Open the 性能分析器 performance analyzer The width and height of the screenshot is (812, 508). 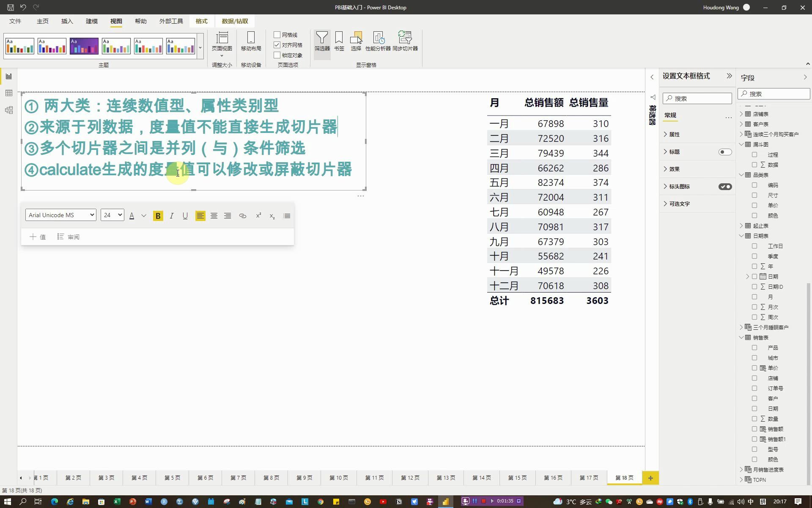click(x=378, y=41)
